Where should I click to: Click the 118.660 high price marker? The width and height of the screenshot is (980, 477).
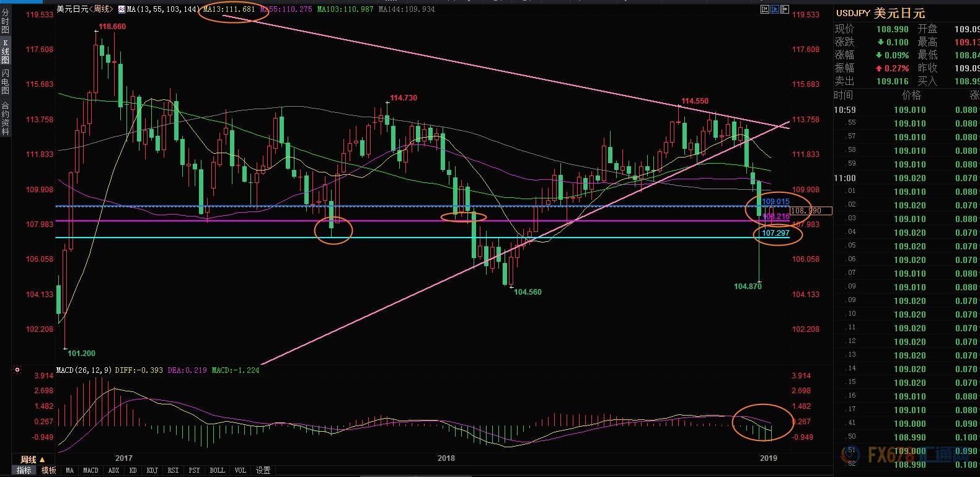tap(112, 27)
